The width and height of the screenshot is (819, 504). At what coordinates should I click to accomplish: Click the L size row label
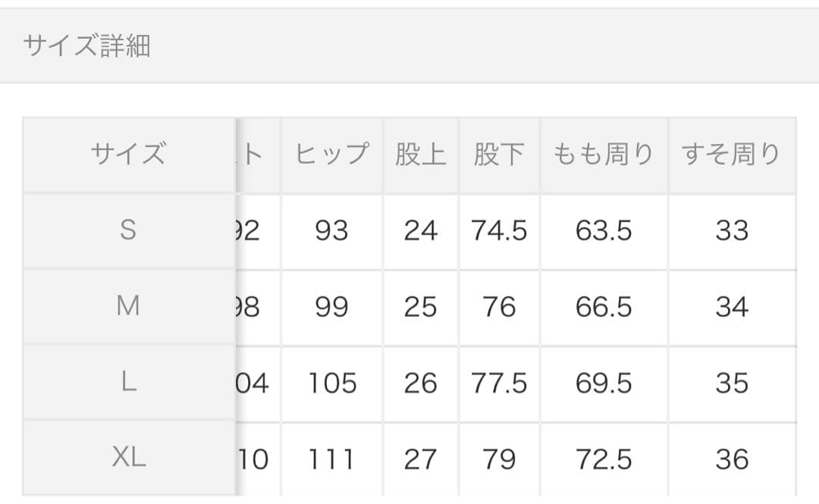point(128,383)
